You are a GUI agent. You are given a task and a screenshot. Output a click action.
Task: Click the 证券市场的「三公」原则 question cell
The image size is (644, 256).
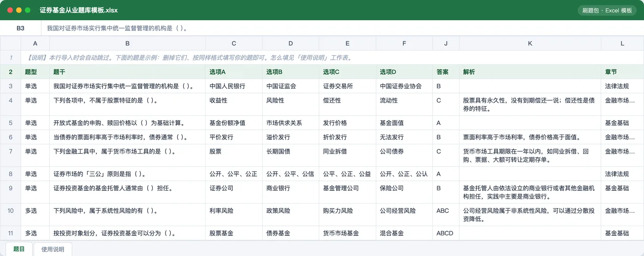[x=127, y=174]
